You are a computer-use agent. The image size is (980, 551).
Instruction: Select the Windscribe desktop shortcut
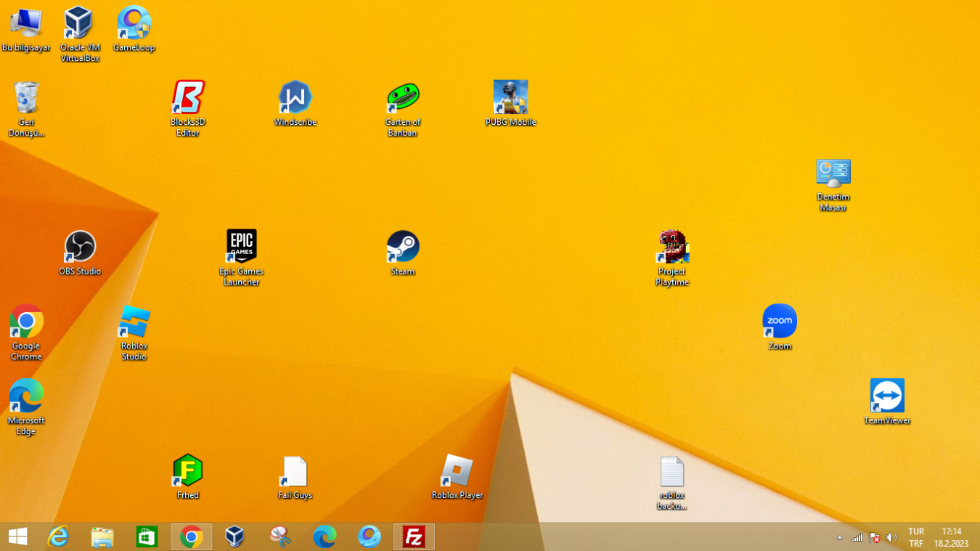(295, 104)
